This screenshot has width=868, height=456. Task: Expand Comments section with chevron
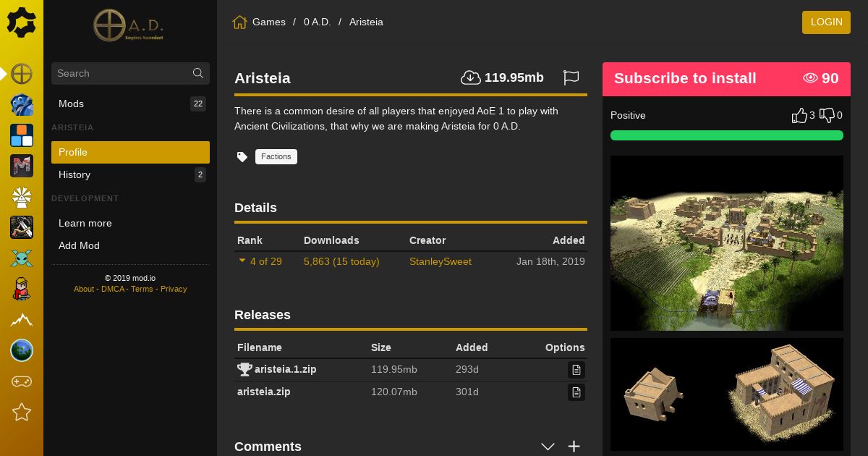[x=548, y=447]
